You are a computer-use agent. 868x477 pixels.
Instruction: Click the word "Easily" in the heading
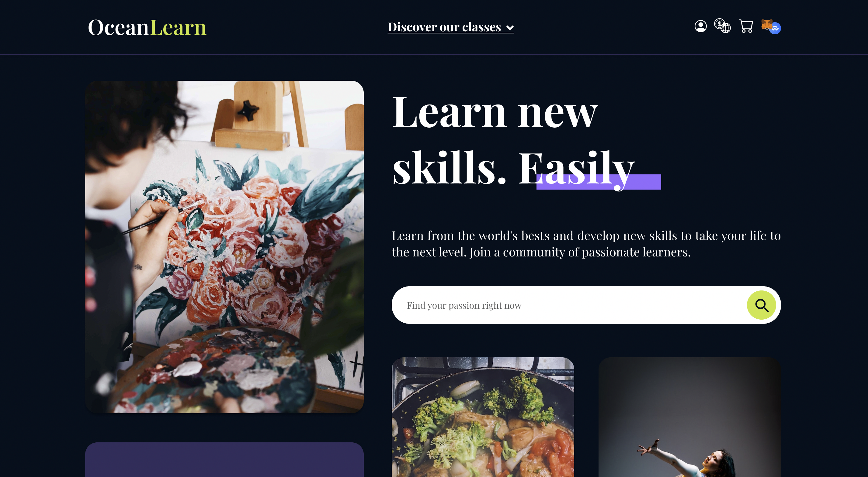[577, 168]
